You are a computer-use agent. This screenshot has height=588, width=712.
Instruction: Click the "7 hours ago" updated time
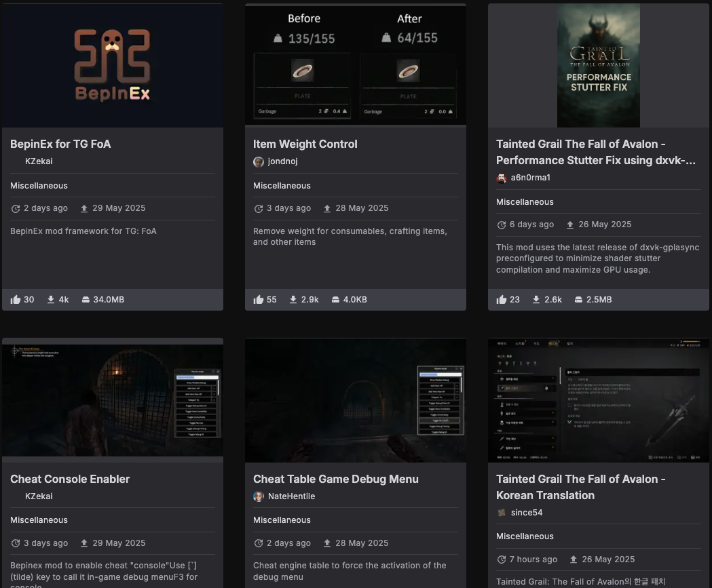(x=533, y=560)
